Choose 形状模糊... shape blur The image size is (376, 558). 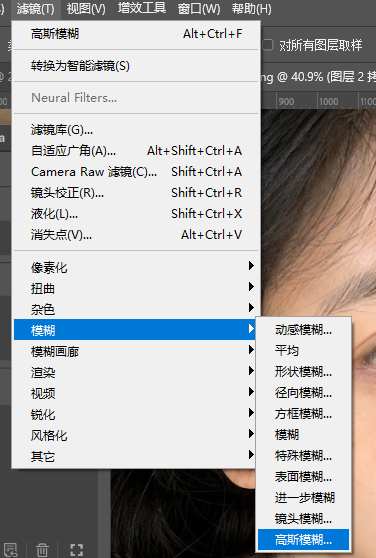(x=303, y=372)
